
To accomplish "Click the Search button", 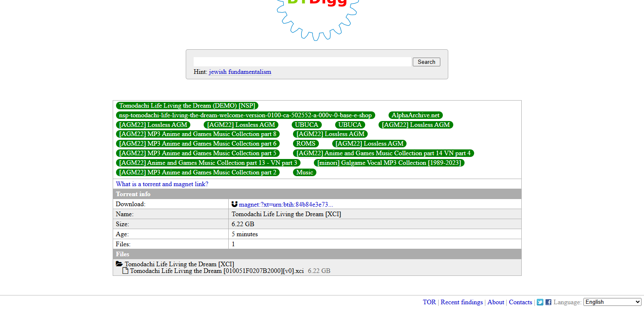I will pyautogui.click(x=426, y=62).
